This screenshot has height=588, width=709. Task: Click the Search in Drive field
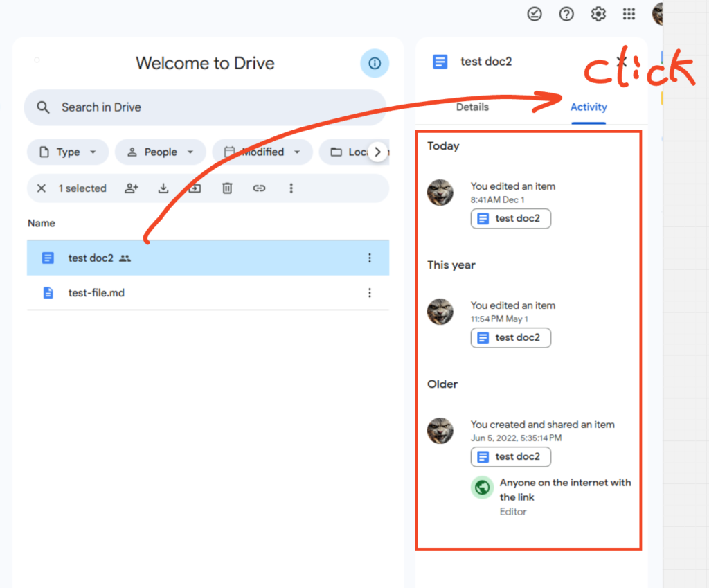[x=205, y=107]
